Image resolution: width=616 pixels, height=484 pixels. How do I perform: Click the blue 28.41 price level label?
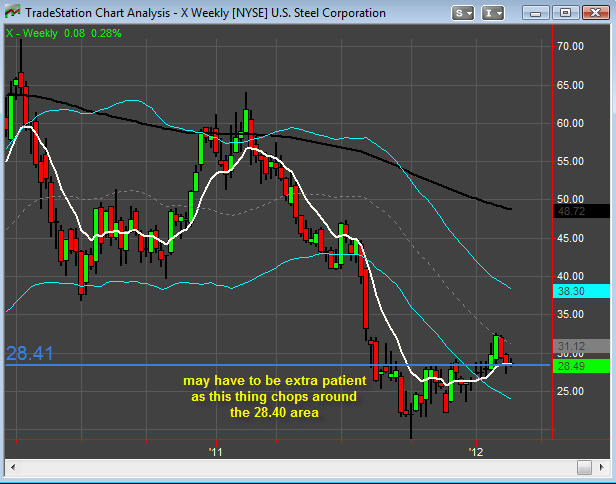pos(29,353)
